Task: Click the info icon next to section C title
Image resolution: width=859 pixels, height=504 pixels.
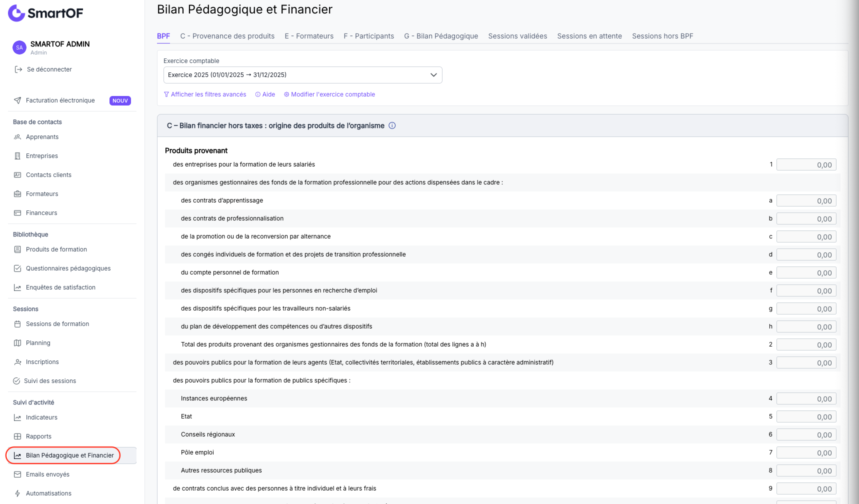Action: point(392,125)
